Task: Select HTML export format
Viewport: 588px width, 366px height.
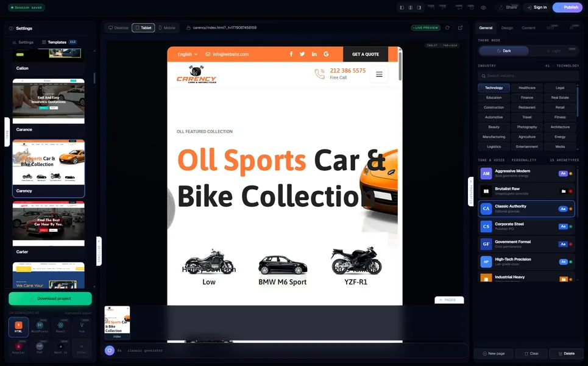Action: tap(18, 328)
